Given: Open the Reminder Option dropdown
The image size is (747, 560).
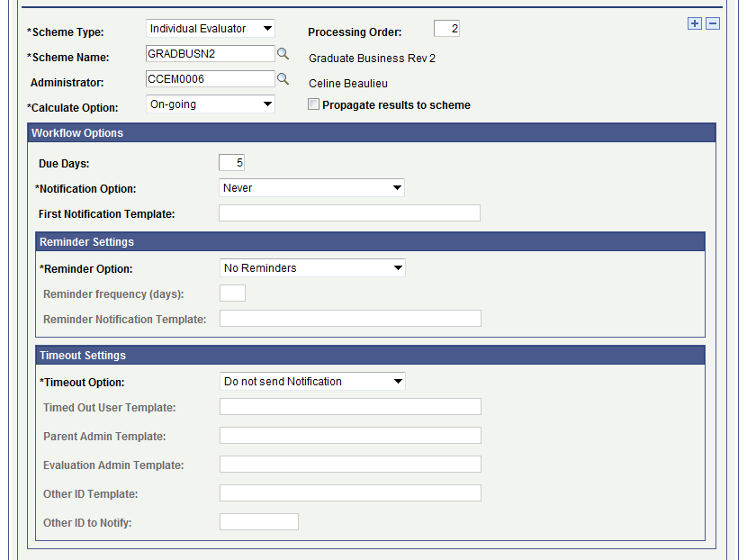Looking at the screenshot, I should click(x=312, y=267).
